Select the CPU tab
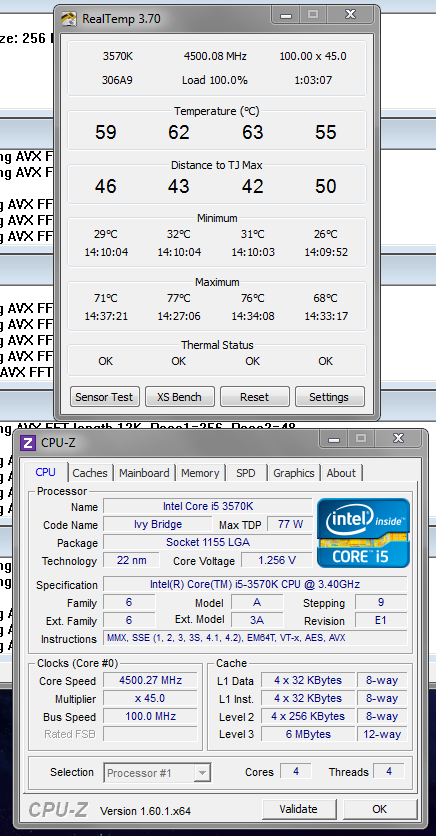 click(x=46, y=472)
